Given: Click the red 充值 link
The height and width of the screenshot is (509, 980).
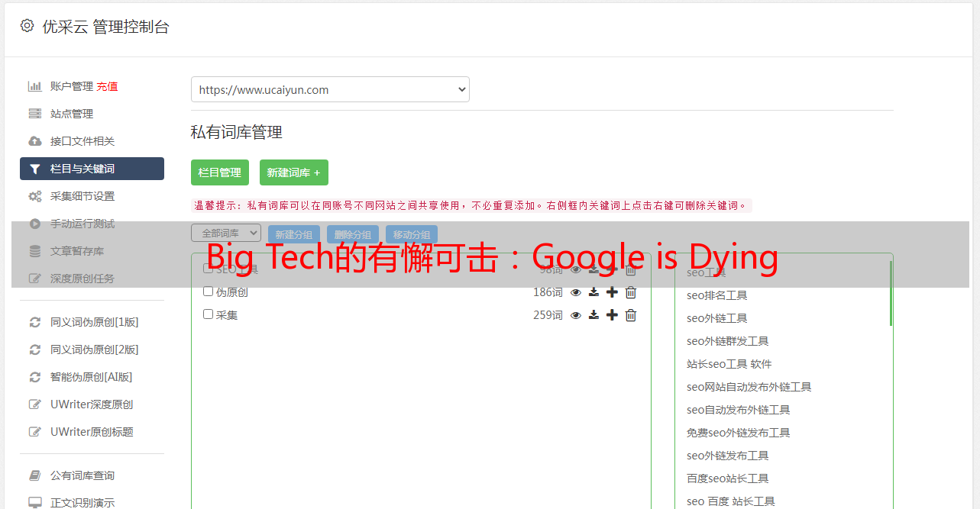Looking at the screenshot, I should click(x=107, y=86).
